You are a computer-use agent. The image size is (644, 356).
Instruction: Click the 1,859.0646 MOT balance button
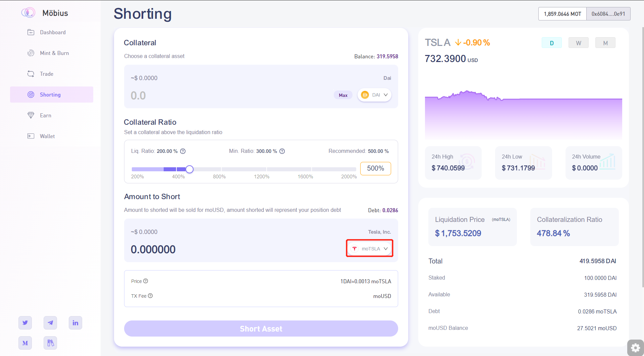[562, 14]
